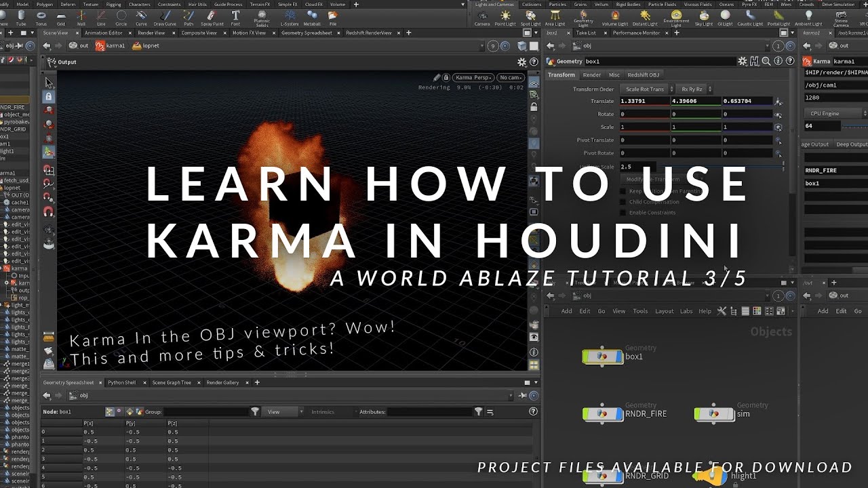Select the Tube shelf tool

pos(21,18)
